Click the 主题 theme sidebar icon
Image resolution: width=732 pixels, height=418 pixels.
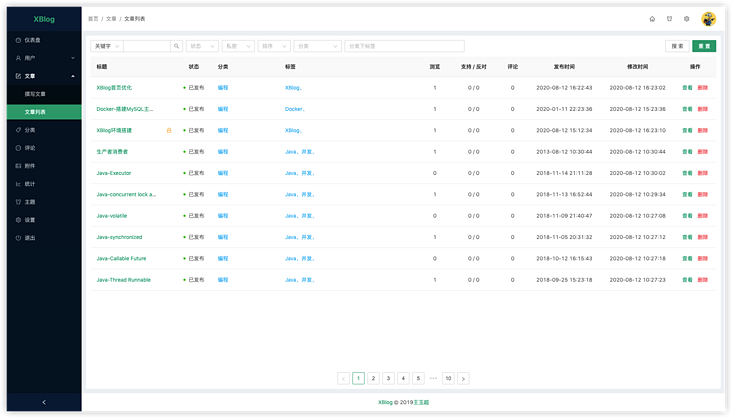click(x=18, y=202)
